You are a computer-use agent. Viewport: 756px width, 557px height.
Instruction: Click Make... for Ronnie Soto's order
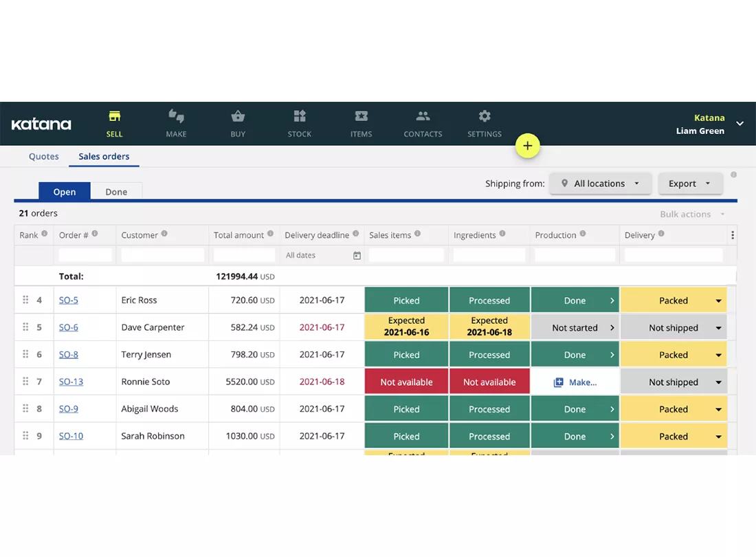[x=575, y=382]
